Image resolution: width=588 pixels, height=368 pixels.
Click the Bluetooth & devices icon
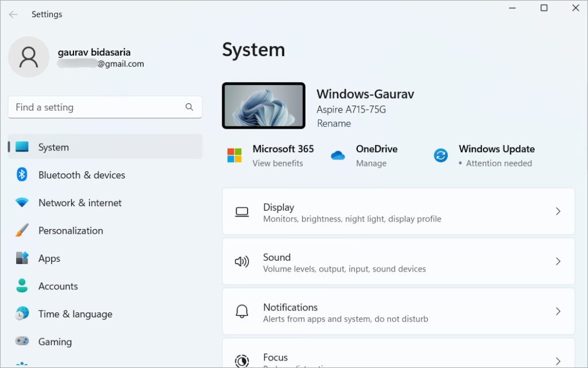coord(22,175)
